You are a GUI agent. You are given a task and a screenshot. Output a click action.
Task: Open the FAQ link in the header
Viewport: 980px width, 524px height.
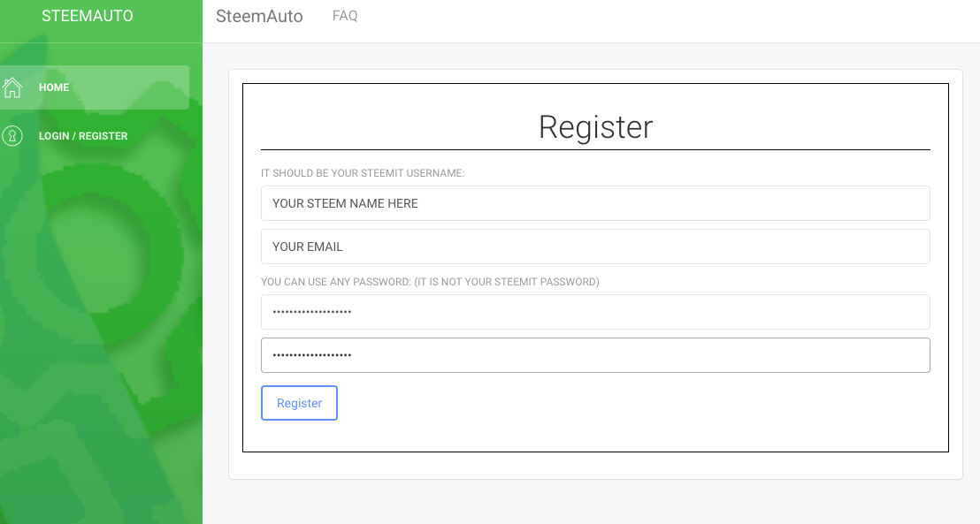[345, 16]
